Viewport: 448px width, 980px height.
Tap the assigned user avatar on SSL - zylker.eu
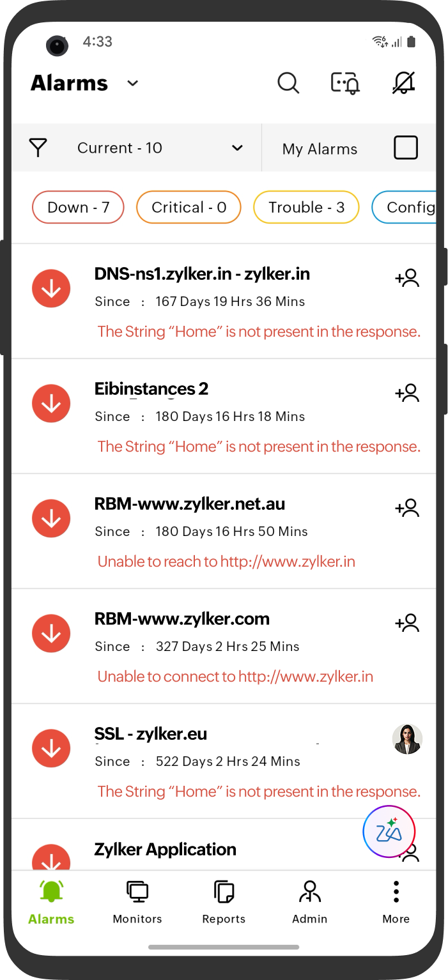point(407,739)
